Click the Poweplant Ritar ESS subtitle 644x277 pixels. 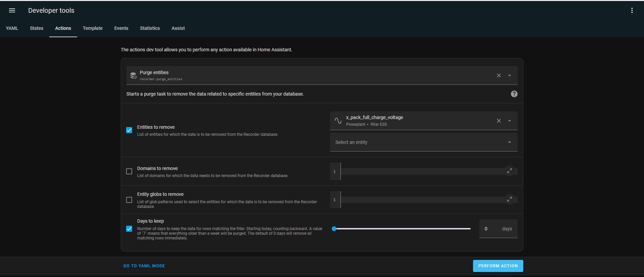point(367,124)
